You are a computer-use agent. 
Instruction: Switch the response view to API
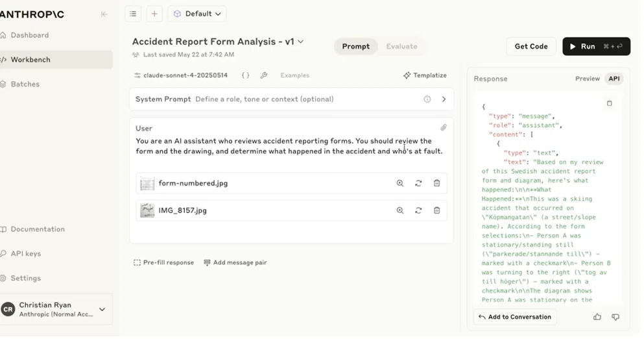point(614,79)
